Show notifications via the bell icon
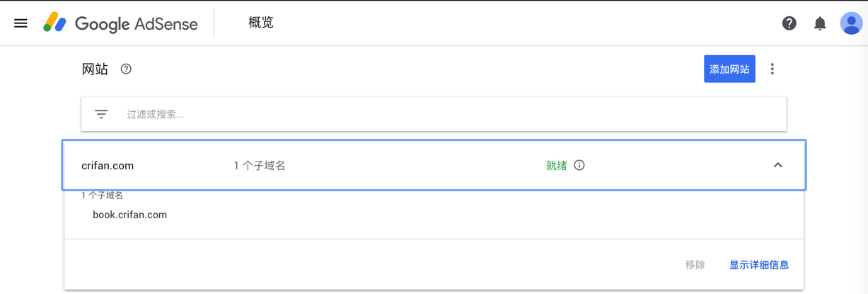 pos(820,23)
